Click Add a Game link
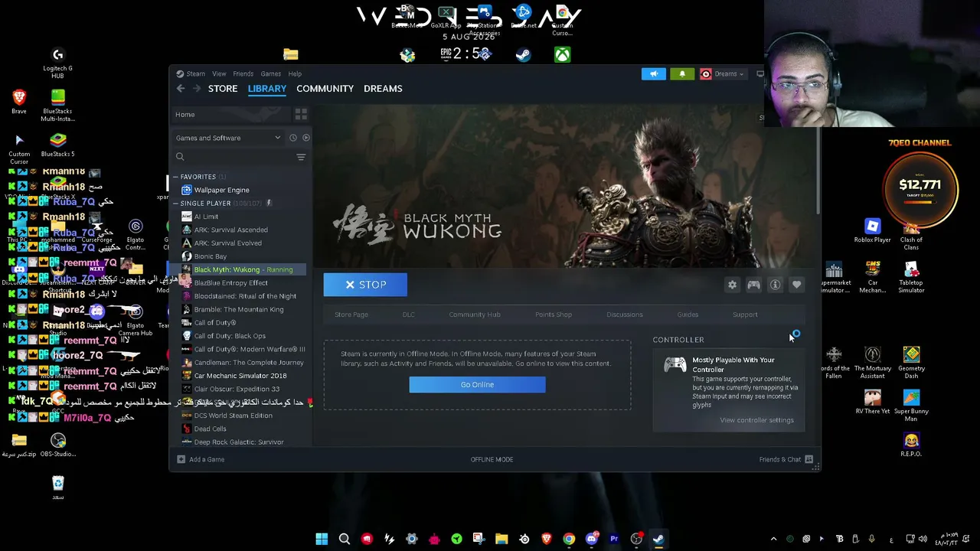The width and height of the screenshot is (980, 551). click(x=207, y=459)
